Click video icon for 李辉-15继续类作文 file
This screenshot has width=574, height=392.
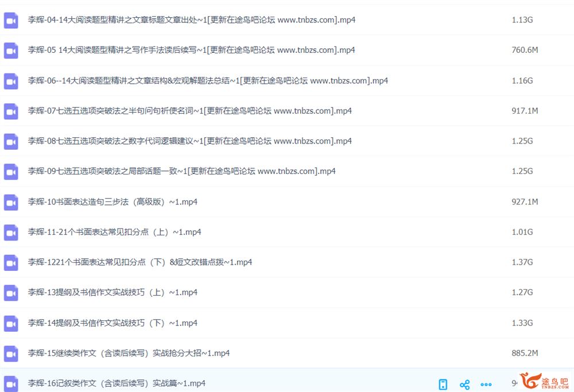pyautogui.click(x=11, y=354)
